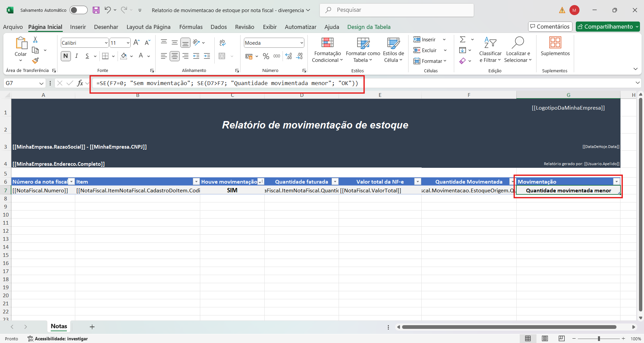The width and height of the screenshot is (644, 343).
Task: Toggle align text left
Action: tap(164, 56)
